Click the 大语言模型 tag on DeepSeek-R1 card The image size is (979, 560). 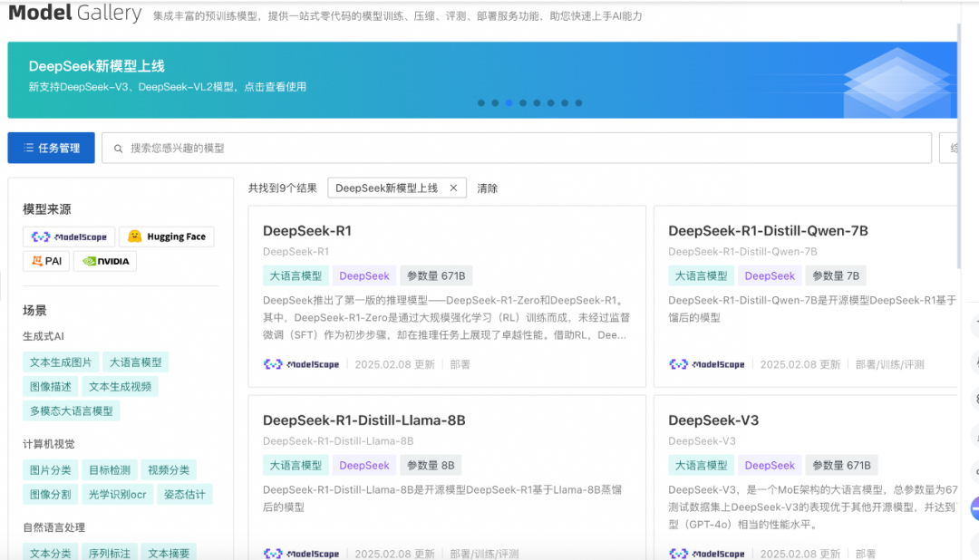click(x=296, y=276)
